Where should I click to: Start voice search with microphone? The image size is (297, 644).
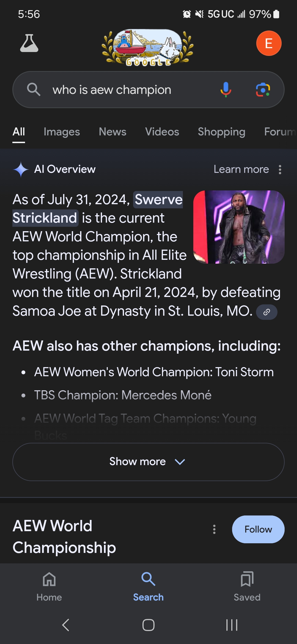coord(226,90)
